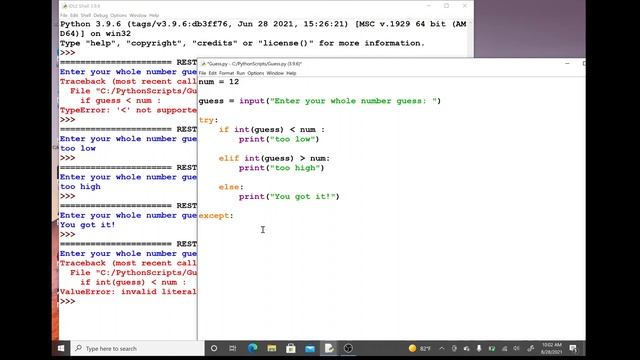Open Format menu in Guess.py editor
Viewport: 640px width, 360px height.
[x=226, y=73]
